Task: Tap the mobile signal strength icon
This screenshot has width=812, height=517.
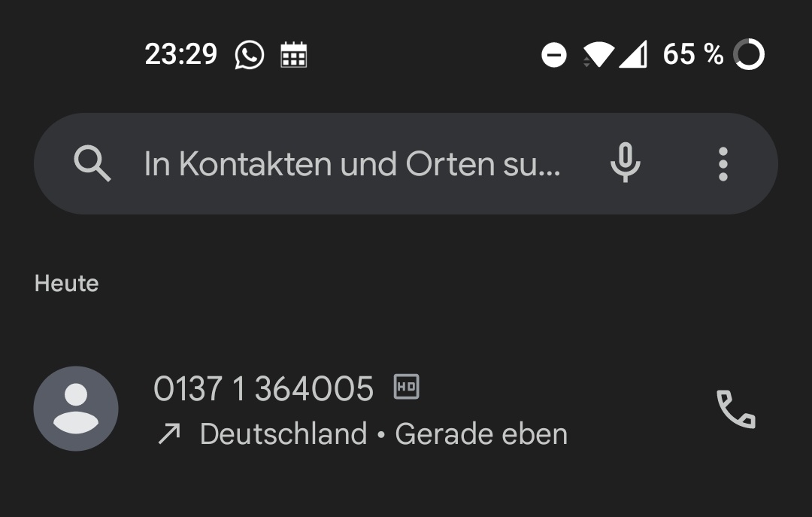Action: tap(633, 54)
